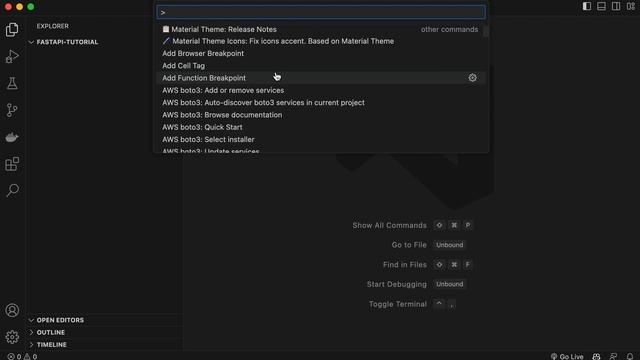
Task: Open the Copilot status bar icon
Action: 596,356
